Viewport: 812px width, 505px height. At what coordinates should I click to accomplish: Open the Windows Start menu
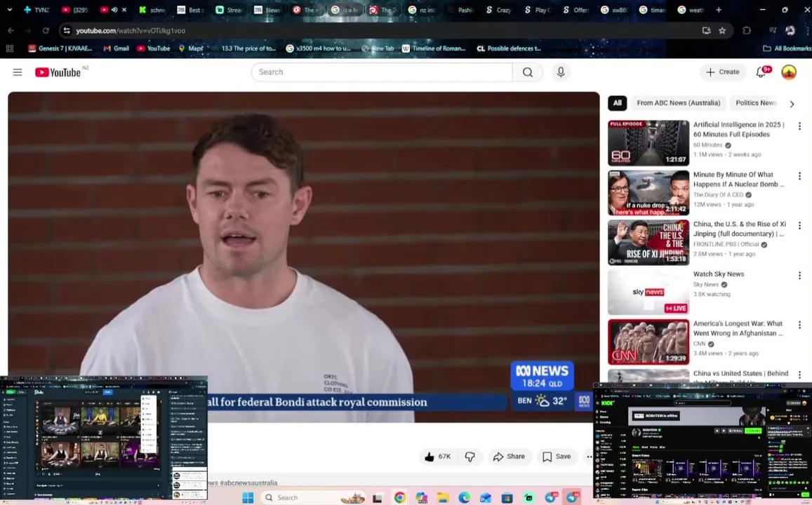pyautogui.click(x=248, y=497)
